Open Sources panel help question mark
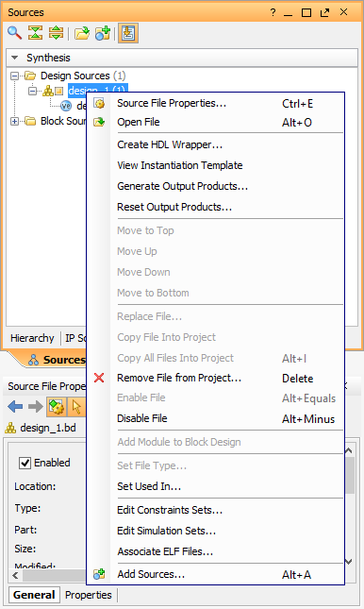Screen dimensions: 364x609 273,12
